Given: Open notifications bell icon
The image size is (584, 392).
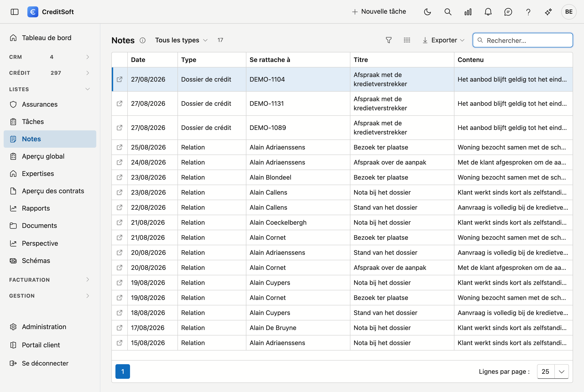Looking at the screenshot, I should point(488,12).
